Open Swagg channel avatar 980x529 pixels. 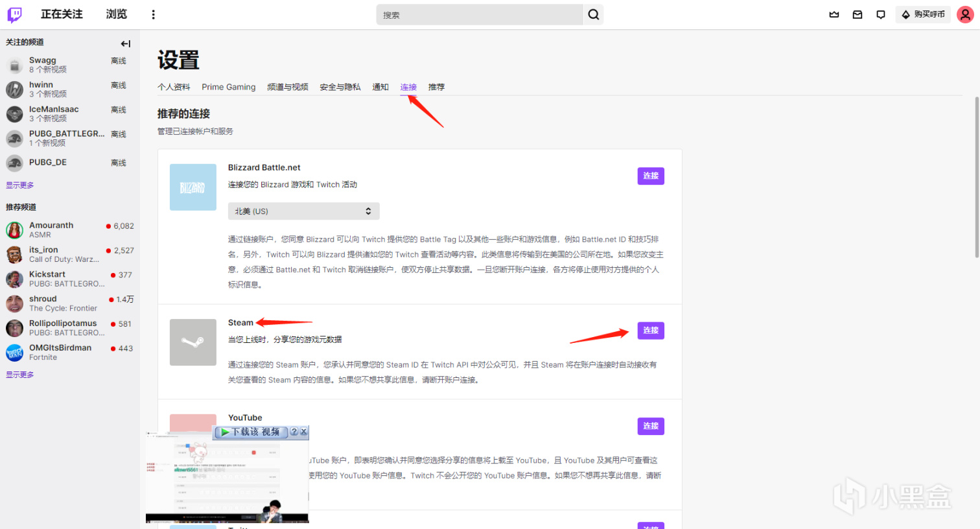click(15, 65)
